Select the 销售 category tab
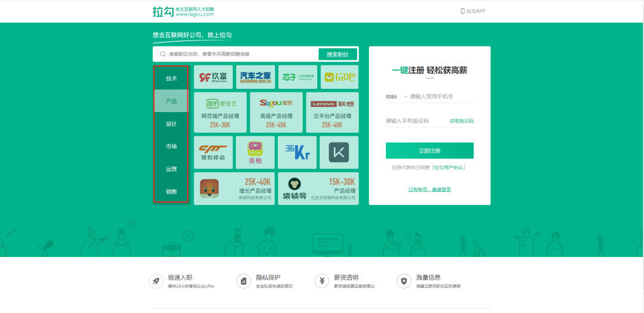The width and height of the screenshot is (644, 313). 171,191
